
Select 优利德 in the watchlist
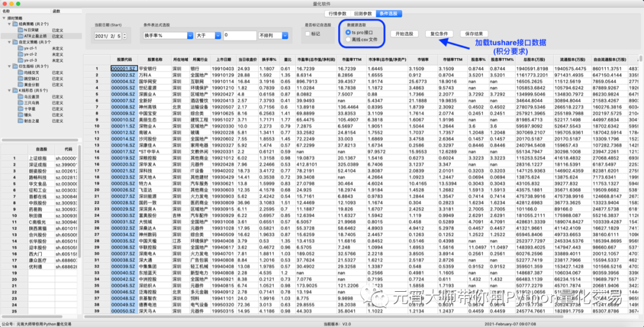41,267
